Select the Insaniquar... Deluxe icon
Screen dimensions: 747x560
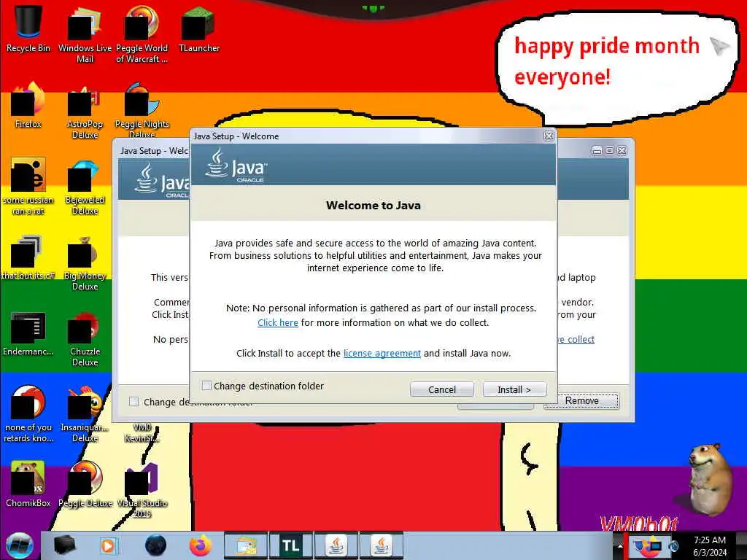coord(85,414)
